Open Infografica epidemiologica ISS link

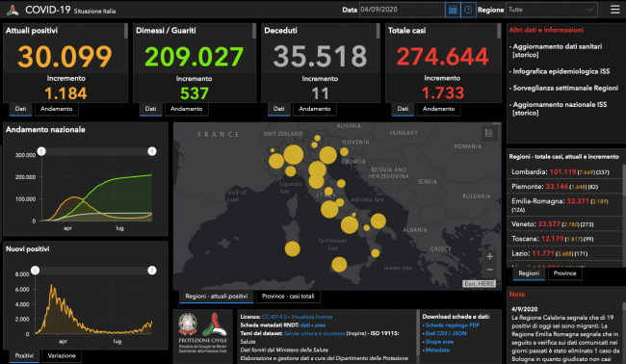[x=561, y=71]
